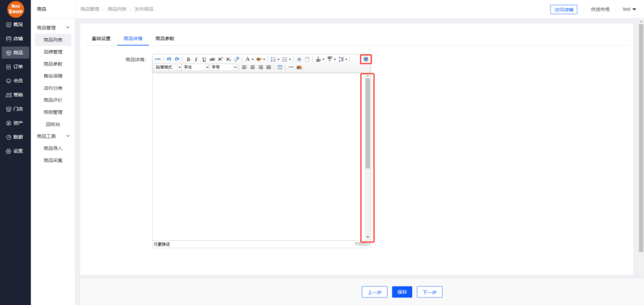Open the background color dropdown arrow
Screen dimensions: 644x305
tap(264, 59)
